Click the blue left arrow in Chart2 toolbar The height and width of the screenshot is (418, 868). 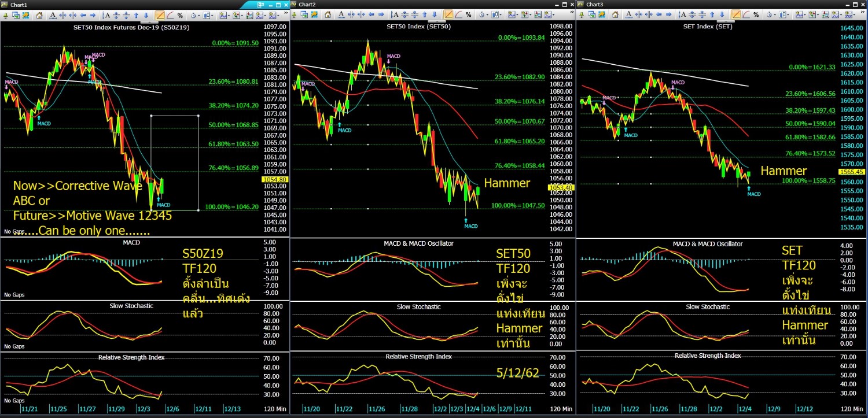(371, 15)
